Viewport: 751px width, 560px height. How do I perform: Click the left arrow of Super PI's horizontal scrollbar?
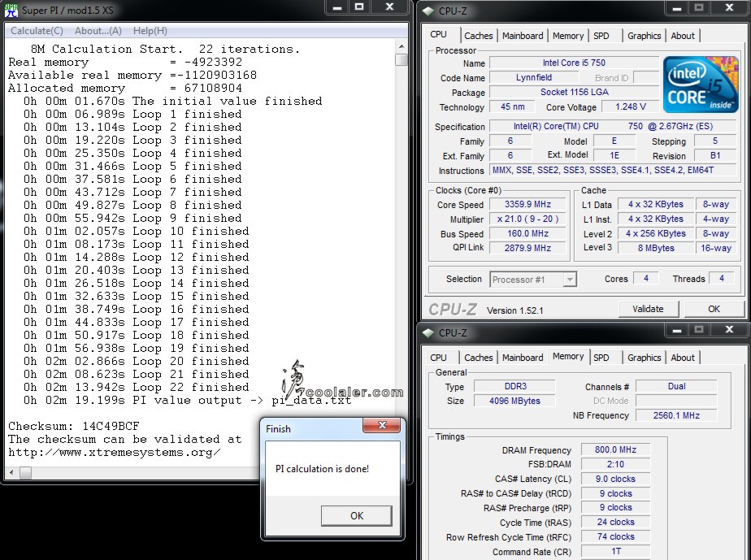pyautogui.click(x=11, y=473)
